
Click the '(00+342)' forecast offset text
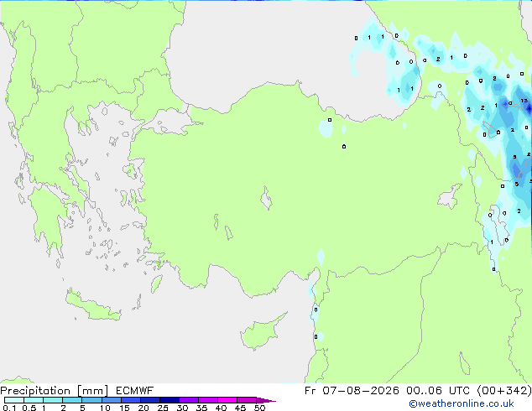pos(504,391)
